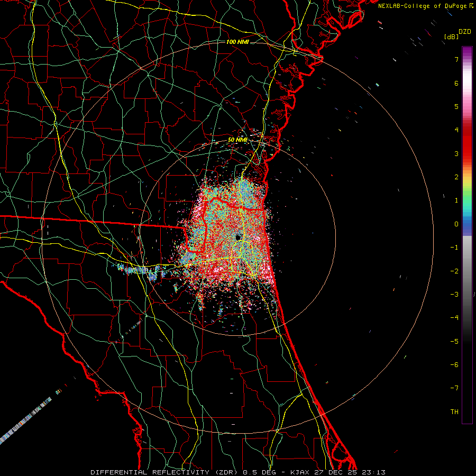The height and width of the screenshot is (476, 476).
Task: Click the 7 value on the dB scale
Action: (x=456, y=59)
